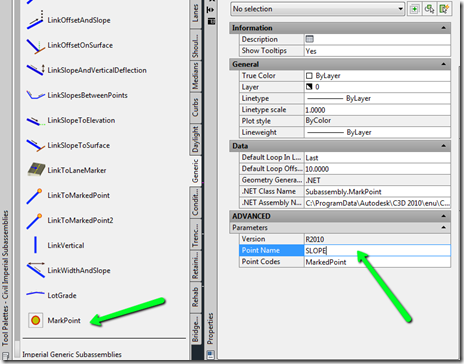The width and height of the screenshot is (464, 364).
Task: Click the Lineweight ByLayer value
Action: (x=377, y=132)
